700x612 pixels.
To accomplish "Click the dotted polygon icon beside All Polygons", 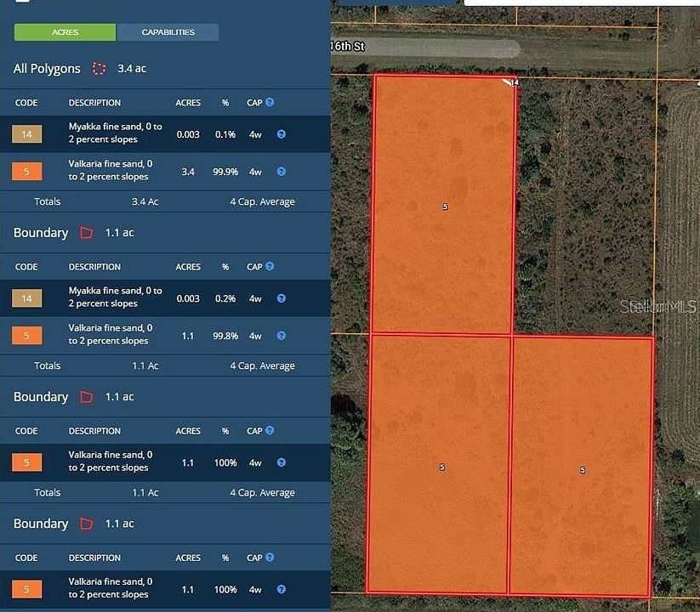I will click(x=100, y=68).
